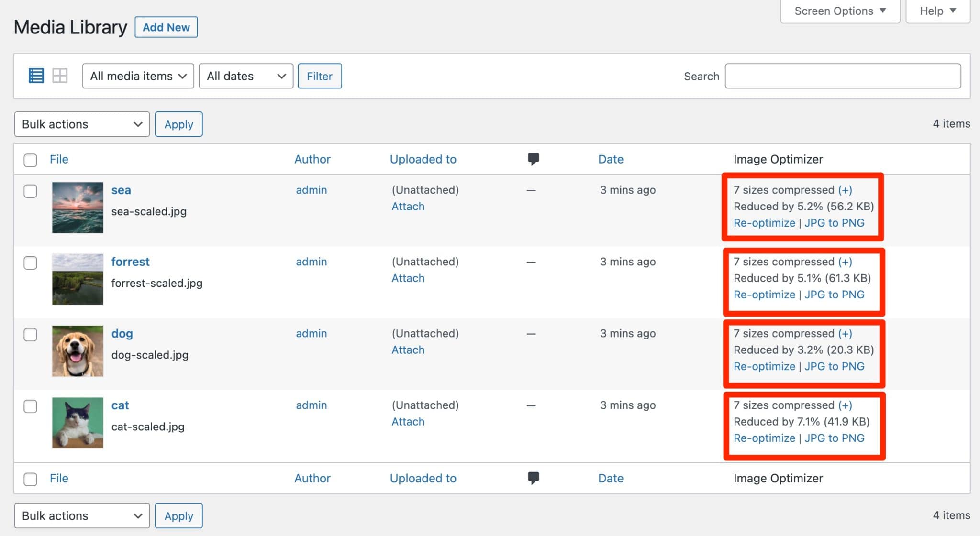
Task: Click the bottom Apply button
Action: click(x=178, y=516)
